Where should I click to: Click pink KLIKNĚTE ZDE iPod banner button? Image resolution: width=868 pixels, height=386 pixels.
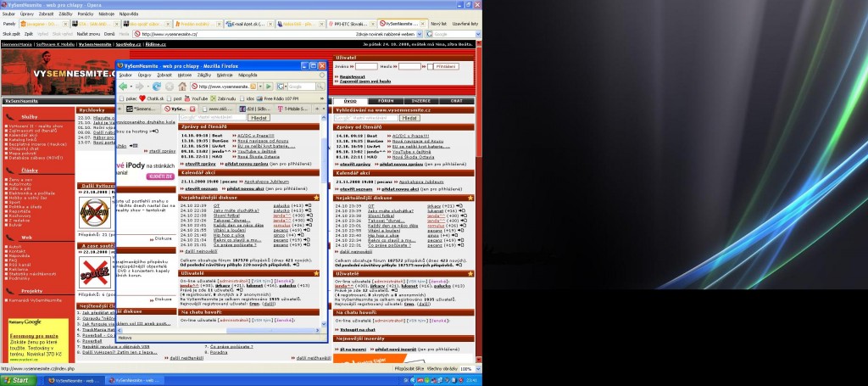click(160, 176)
